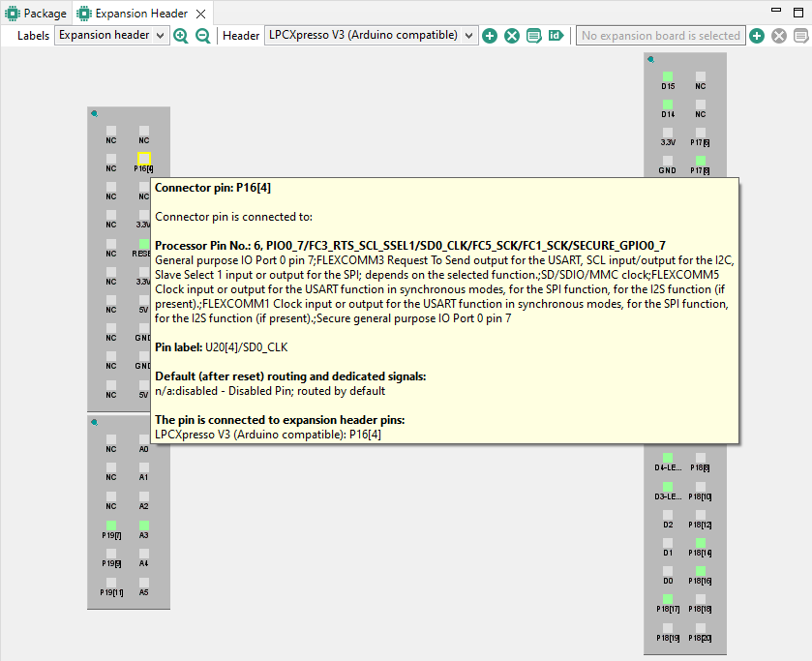Click the green 'id' identifier icon
812x661 pixels.
pyautogui.click(x=556, y=36)
